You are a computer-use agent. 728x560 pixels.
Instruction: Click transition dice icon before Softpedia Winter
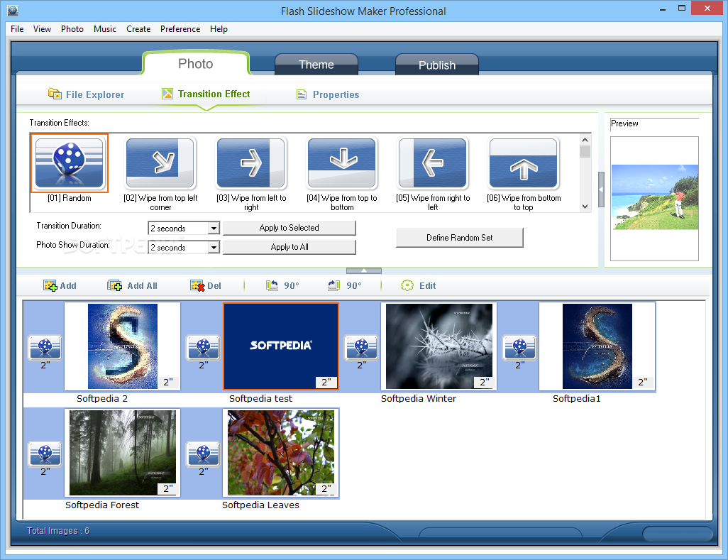tap(361, 348)
